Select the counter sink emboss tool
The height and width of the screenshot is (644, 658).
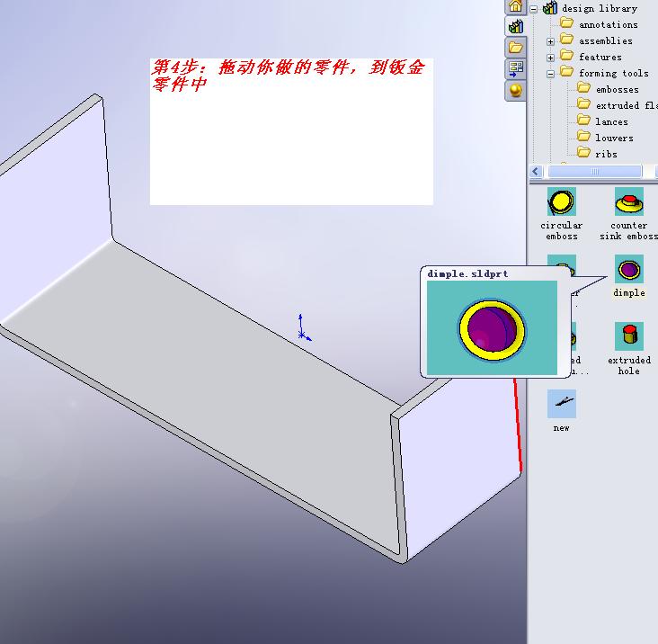pos(628,201)
